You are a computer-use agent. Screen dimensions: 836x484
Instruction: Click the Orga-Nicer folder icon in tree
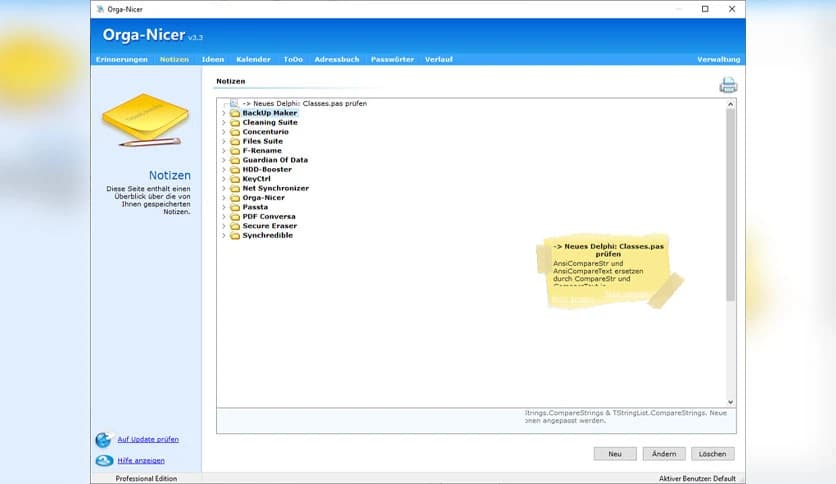[x=235, y=198]
